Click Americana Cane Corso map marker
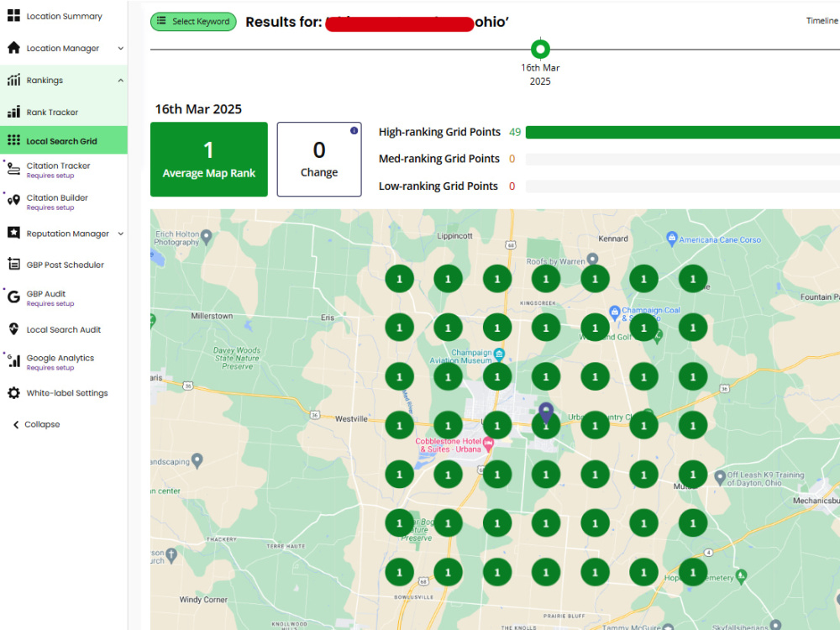 point(671,239)
